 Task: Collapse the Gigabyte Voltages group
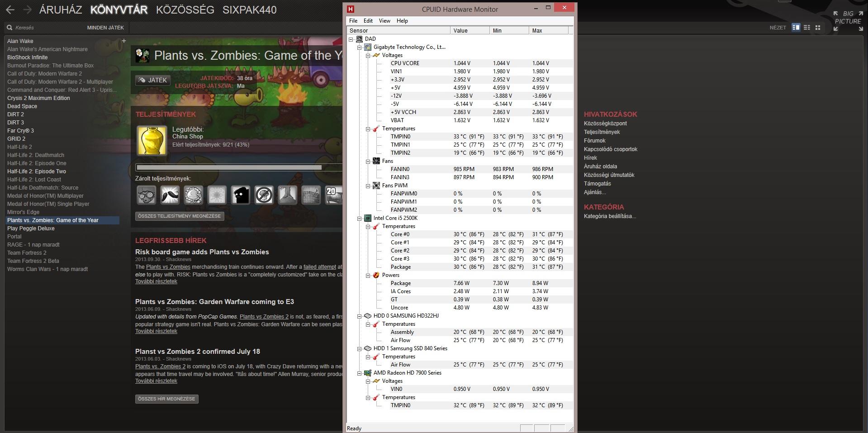coord(368,55)
